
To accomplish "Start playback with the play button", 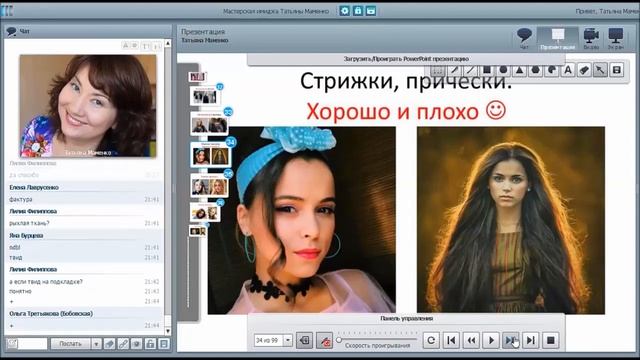I will coord(491,340).
